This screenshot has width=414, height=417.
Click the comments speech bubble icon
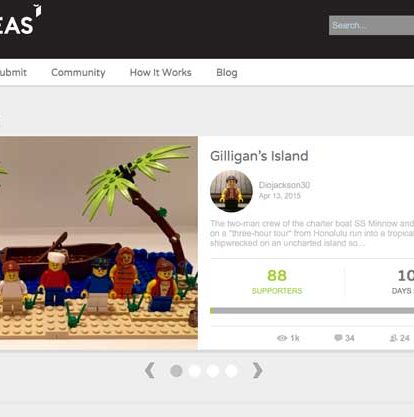point(338,338)
